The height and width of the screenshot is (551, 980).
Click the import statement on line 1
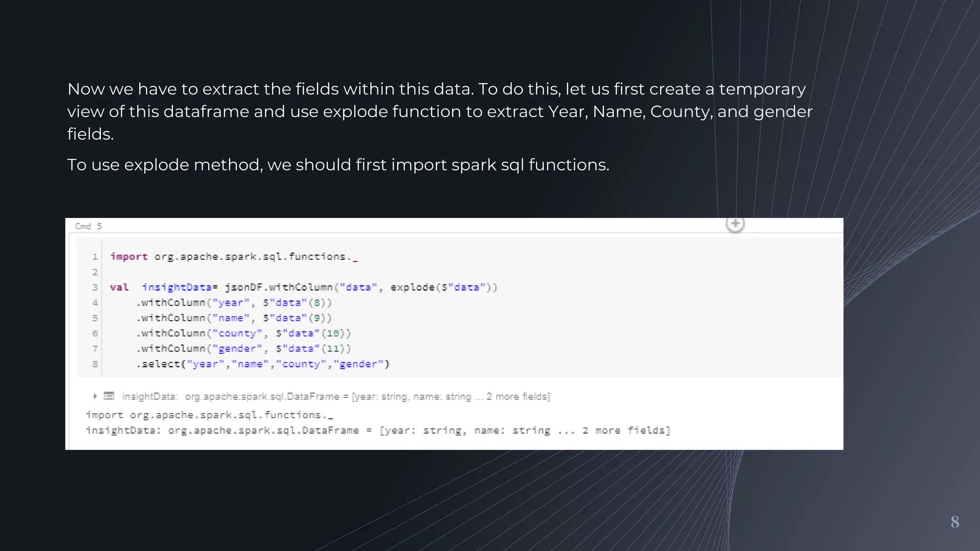pos(234,257)
